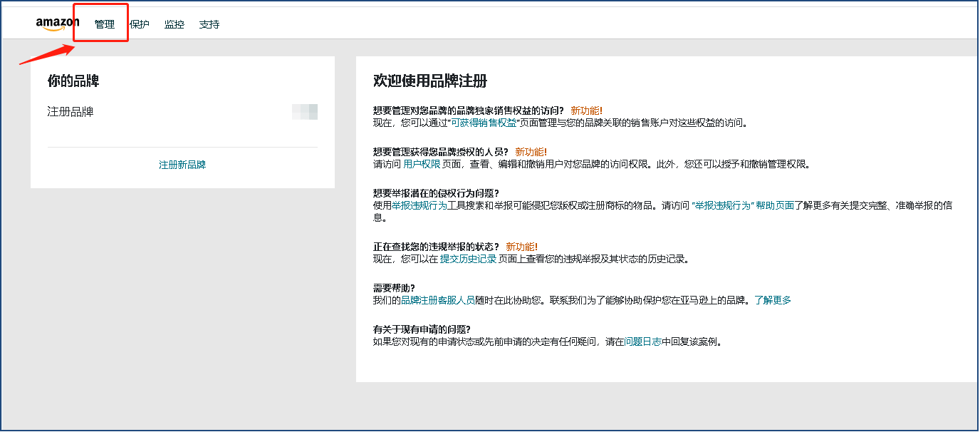Contact 品牌注册客服人员 via link
Image resolution: width=980 pixels, height=432 pixels.
tap(437, 300)
